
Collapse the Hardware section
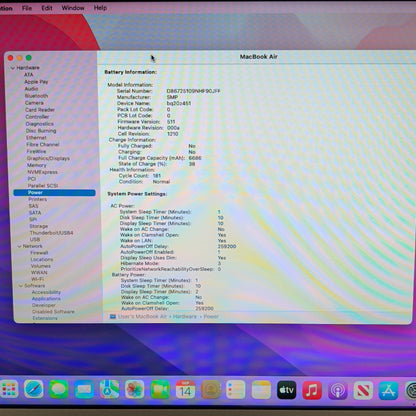[13, 68]
